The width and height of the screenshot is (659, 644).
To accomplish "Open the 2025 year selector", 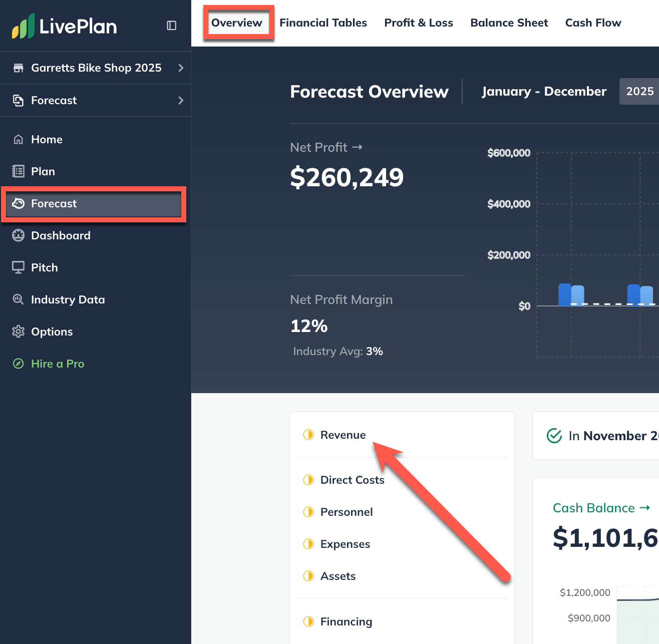I will [x=640, y=91].
